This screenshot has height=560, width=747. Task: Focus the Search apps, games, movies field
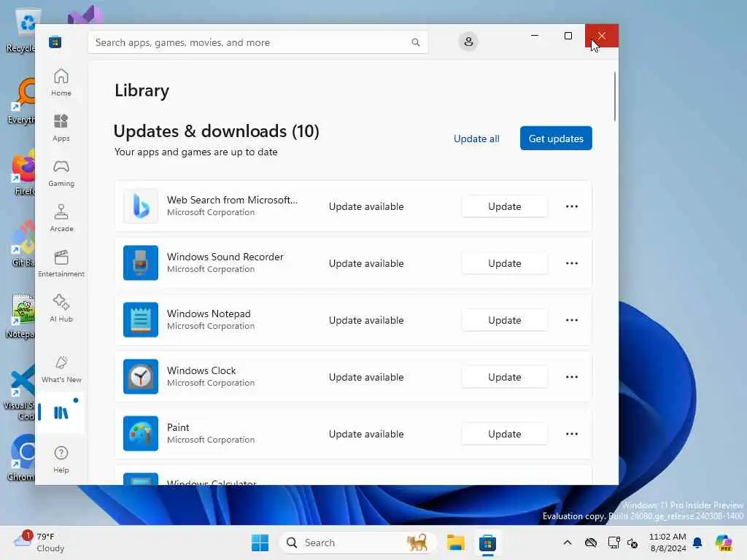coord(258,42)
